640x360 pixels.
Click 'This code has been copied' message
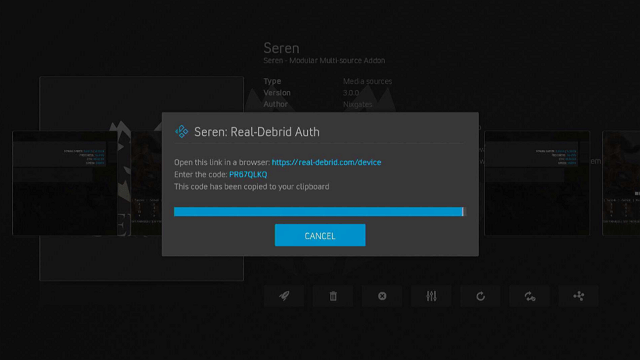(x=251, y=187)
